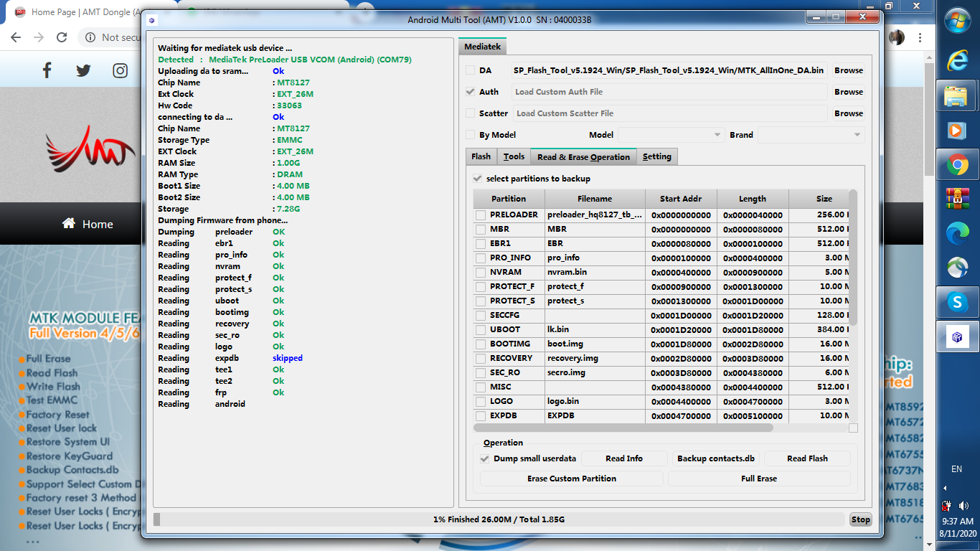Open the Windows Start menu
The width and height of the screenshot is (980, 551).
tap(957, 20)
